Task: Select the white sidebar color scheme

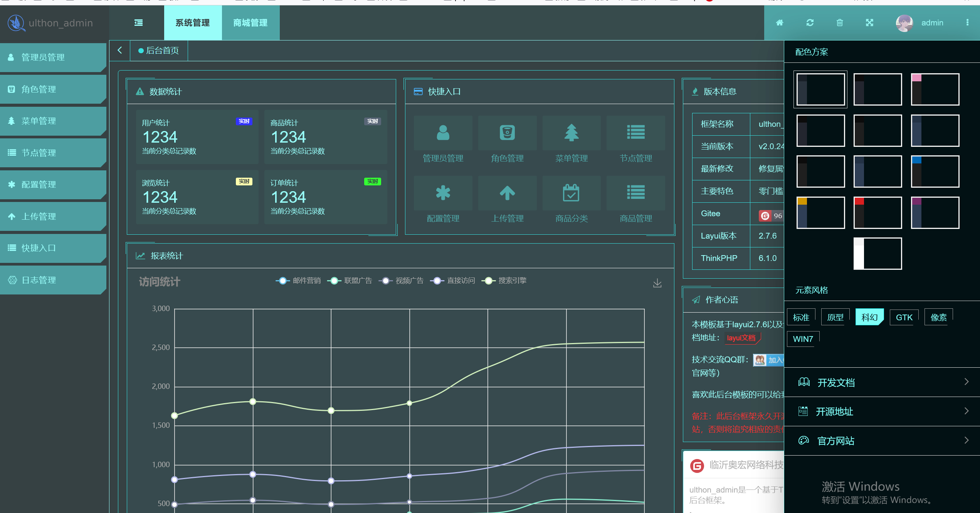Action: pos(878,254)
